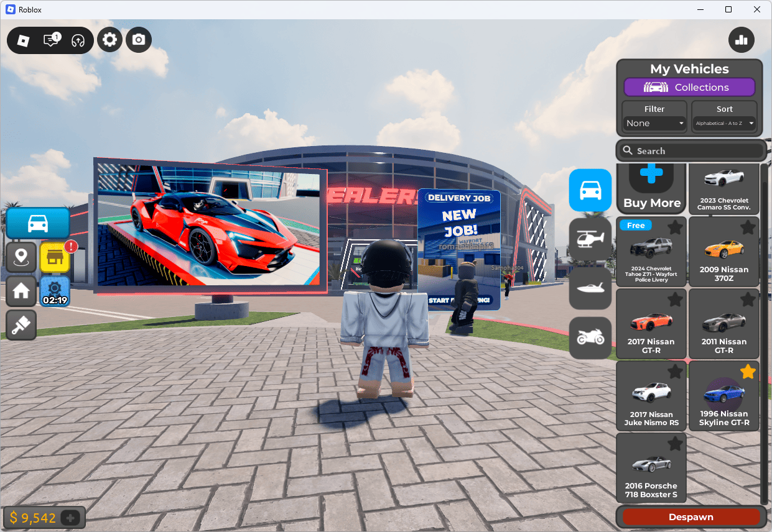Image resolution: width=772 pixels, height=532 pixels.
Task: Select the 2024 Chevrolet Tahoe Police Livery card
Action: [651, 251]
